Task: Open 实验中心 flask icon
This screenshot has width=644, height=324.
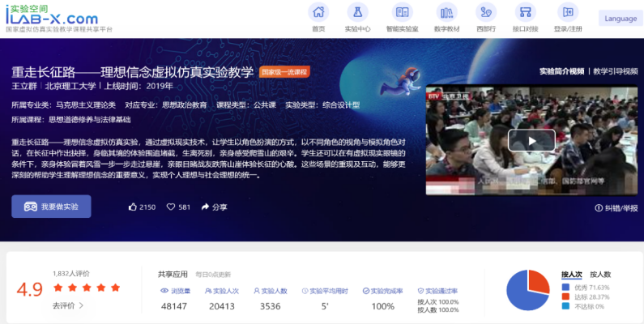Action: pos(356,13)
